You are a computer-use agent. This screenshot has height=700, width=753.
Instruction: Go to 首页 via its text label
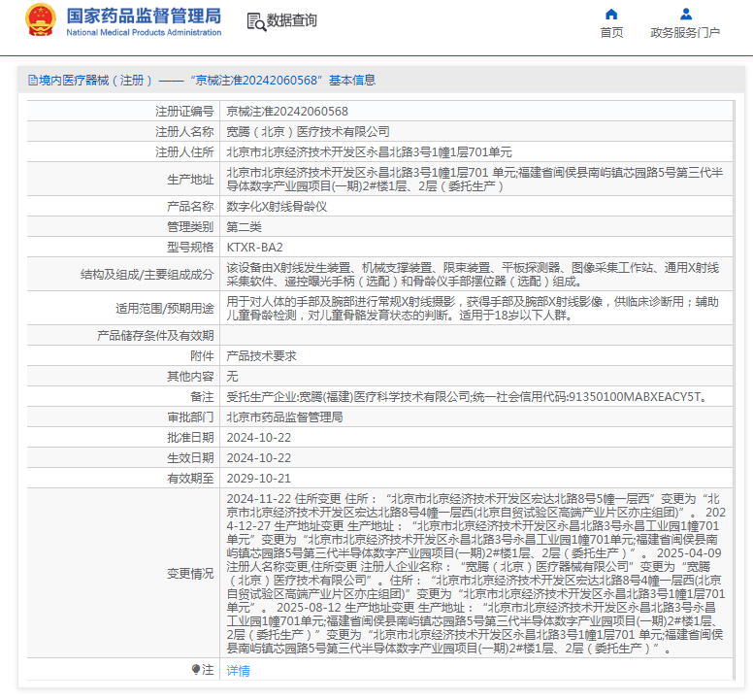pos(611,33)
